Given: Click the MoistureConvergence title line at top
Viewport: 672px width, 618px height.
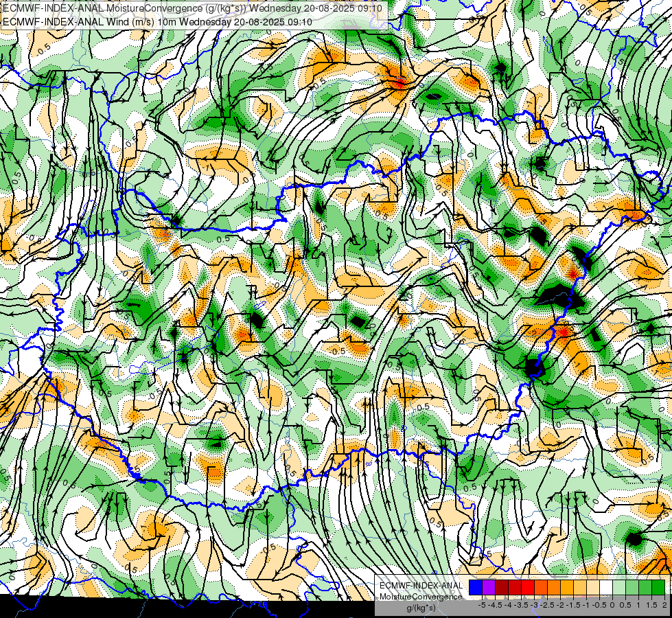Looking at the screenshot, I should 192,8.
